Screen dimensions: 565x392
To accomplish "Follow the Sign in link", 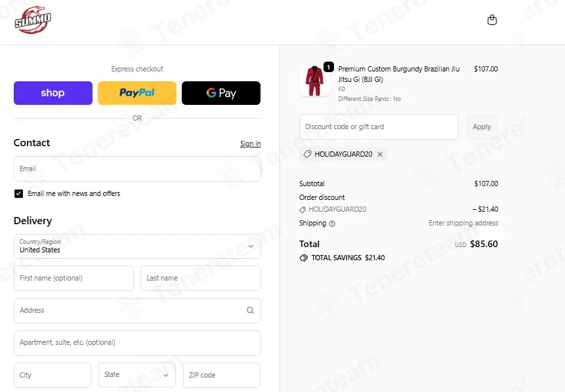I will pos(251,144).
